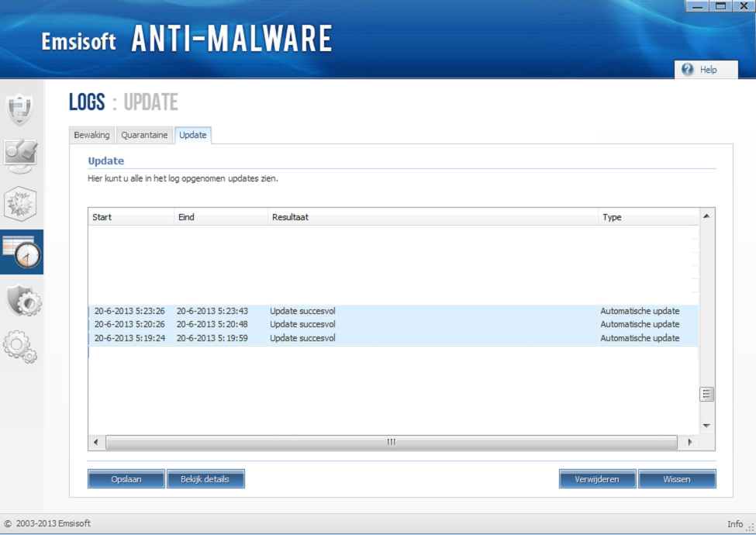This screenshot has width=756, height=535.
Task: Select the logs clock icon in sidebar
Action: (22, 252)
